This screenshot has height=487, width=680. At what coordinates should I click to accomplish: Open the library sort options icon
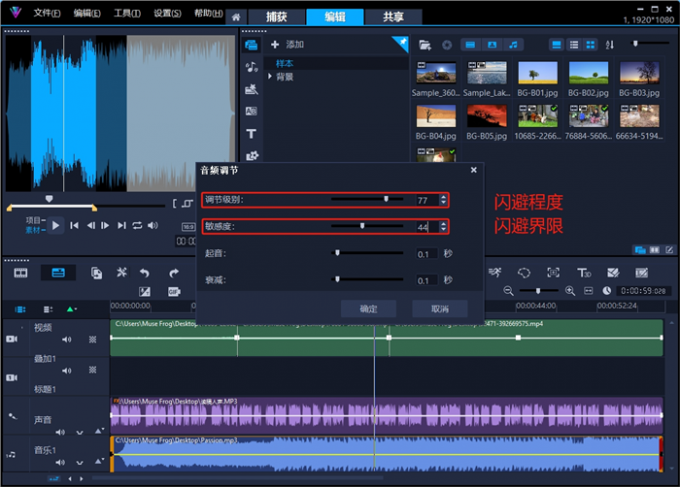[x=609, y=45]
